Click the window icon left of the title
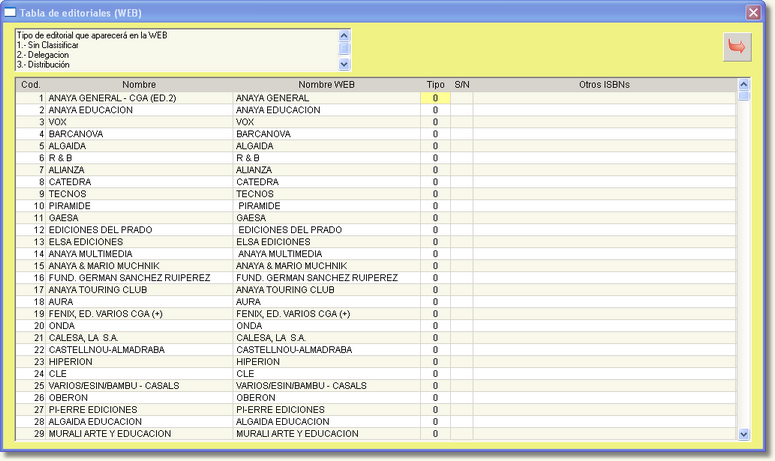 click(10, 12)
